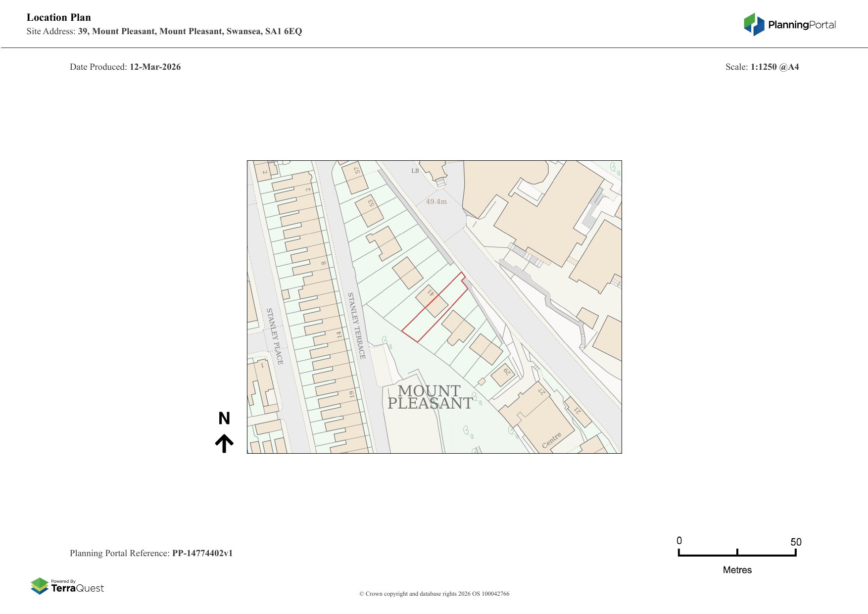Click the 49.4m spot height label

coord(436,201)
